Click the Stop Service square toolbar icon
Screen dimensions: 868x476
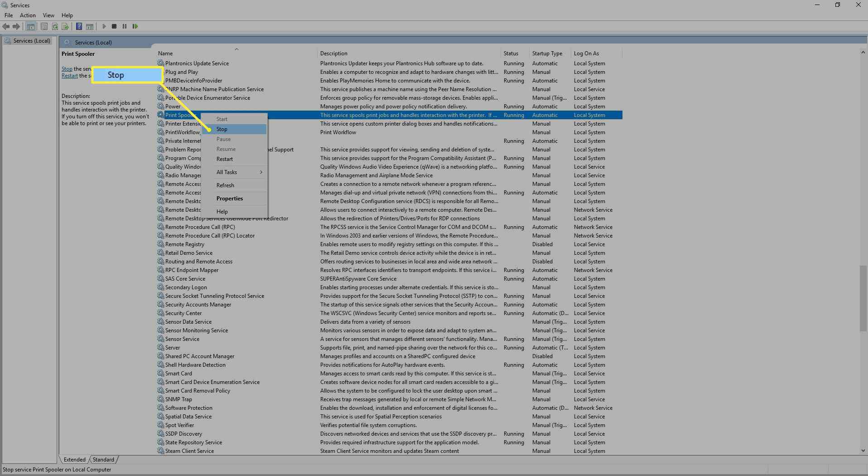point(114,26)
